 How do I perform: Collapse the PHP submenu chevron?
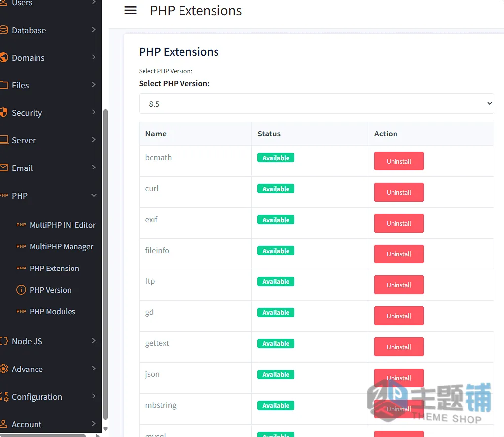pyautogui.click(x=94, y=195)
